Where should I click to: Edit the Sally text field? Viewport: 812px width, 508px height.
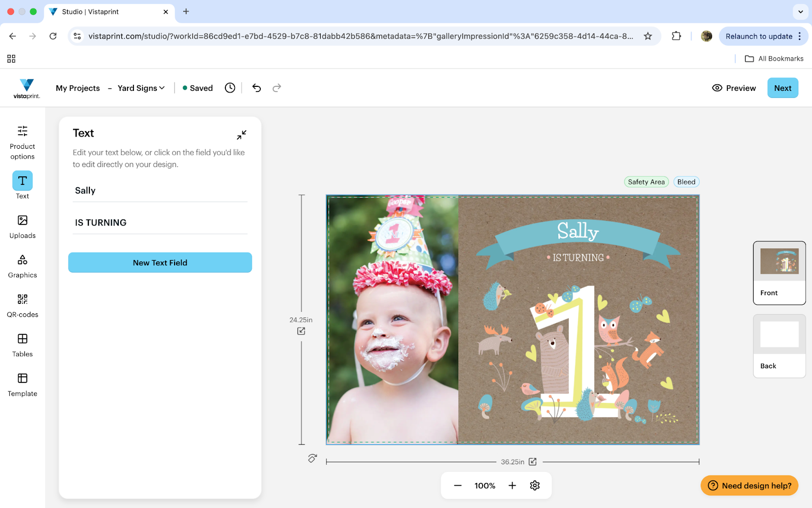coord(160,190)
